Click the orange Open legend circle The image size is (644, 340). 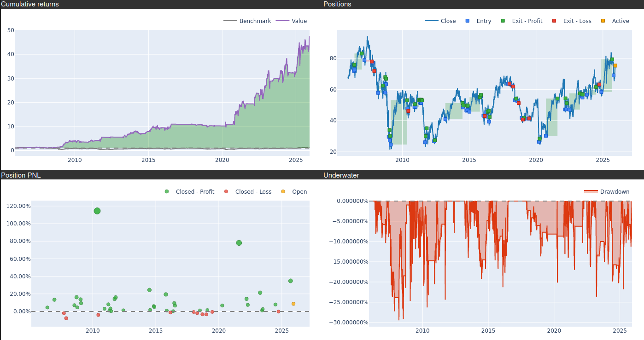coord(283,192)
